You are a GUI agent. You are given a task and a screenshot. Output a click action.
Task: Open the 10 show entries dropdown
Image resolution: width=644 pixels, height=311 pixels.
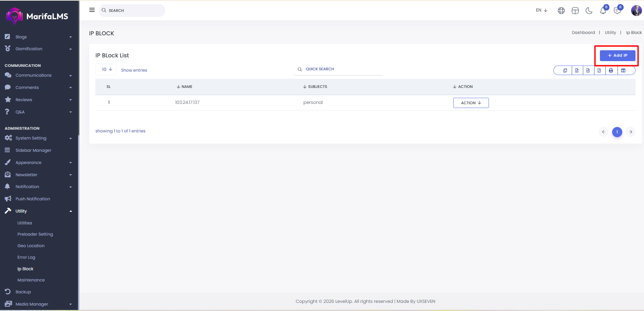coord(107,69)
